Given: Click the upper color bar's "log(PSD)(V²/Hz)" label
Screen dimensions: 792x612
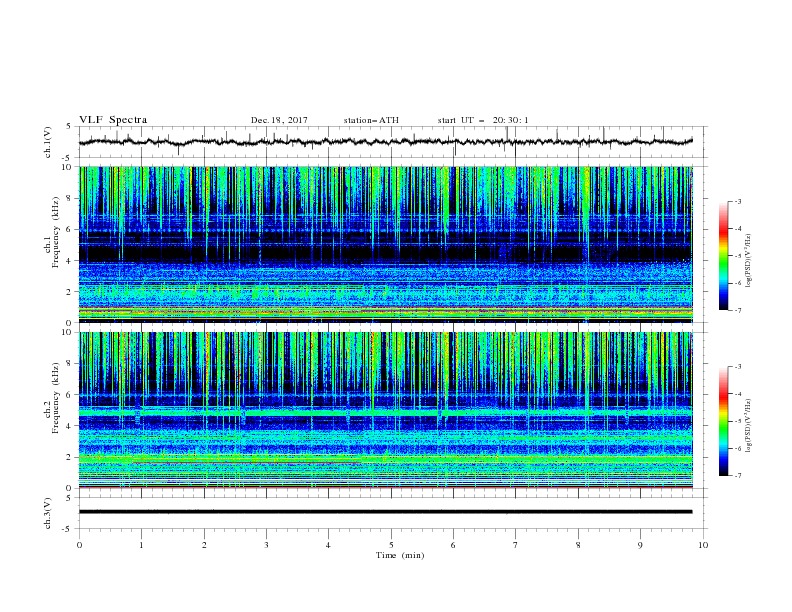Looking at the screenshot, I should point(748,261).
